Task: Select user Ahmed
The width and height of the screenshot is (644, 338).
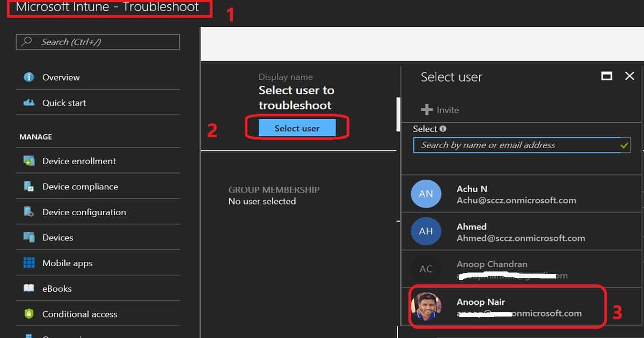Action: coord(522,231)
